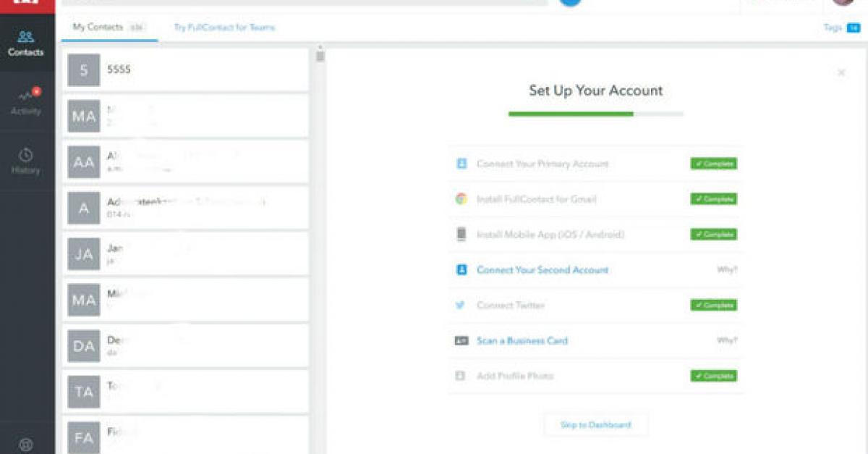The image size is (868, 454).
Task: Click the S avatar of 5555 contact
Action: [x=84, y=70]
